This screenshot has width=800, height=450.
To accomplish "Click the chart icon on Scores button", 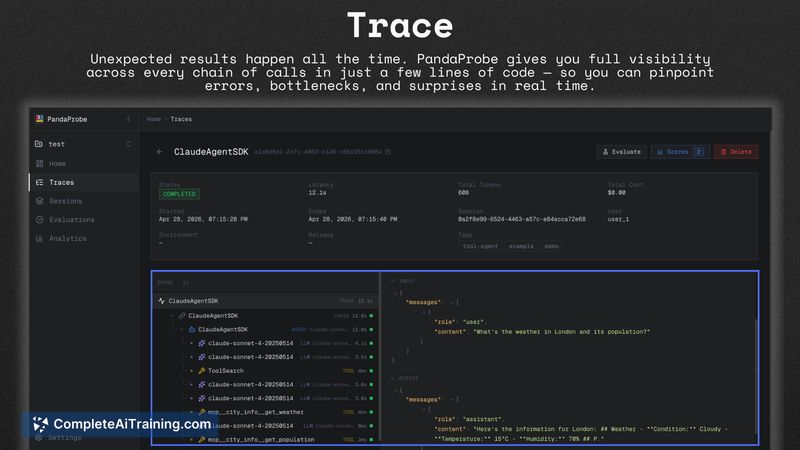I will (x=660, y=152).
